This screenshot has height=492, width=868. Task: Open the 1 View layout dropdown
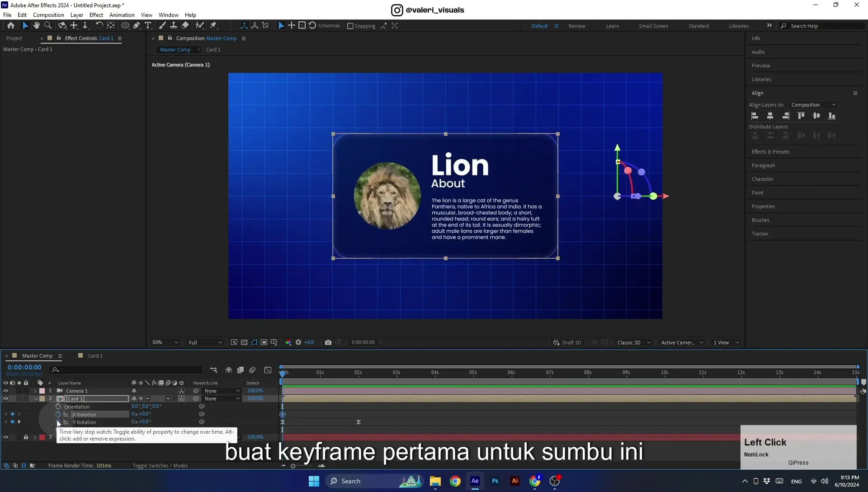tap(726, 342)
